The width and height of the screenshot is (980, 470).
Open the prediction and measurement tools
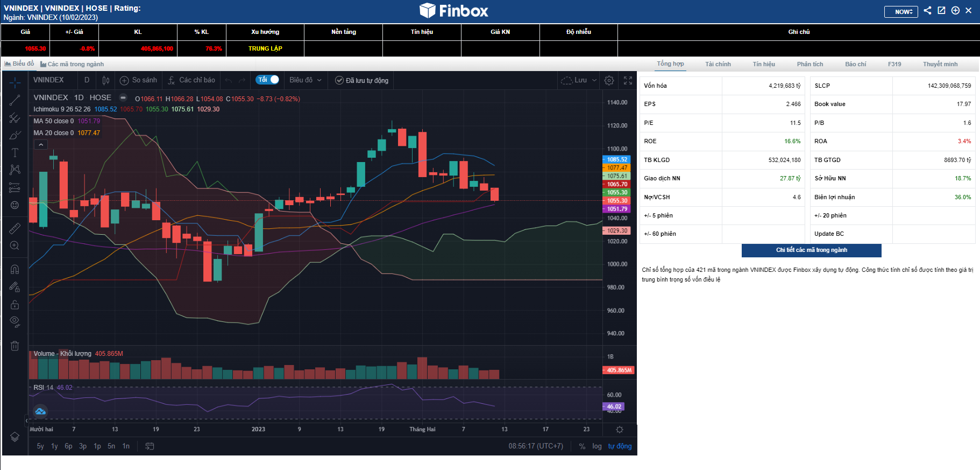tap(15, 187)
